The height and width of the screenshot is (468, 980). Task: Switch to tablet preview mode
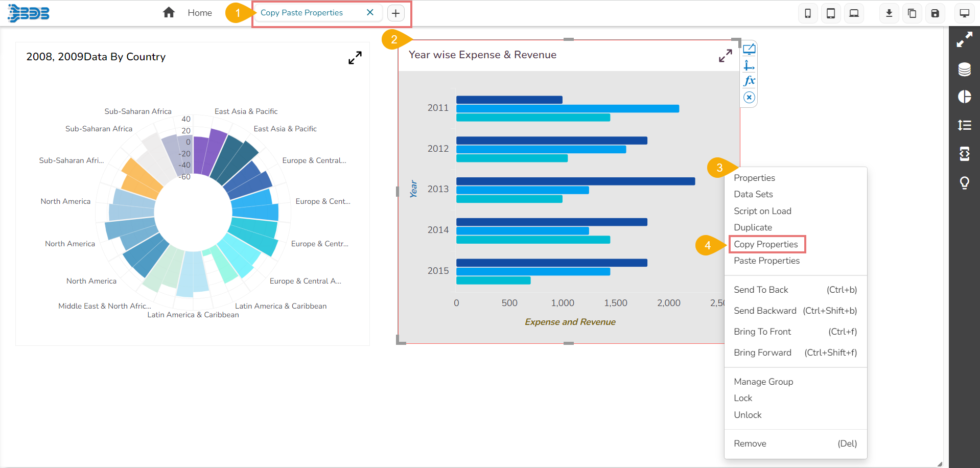point(830,13)
